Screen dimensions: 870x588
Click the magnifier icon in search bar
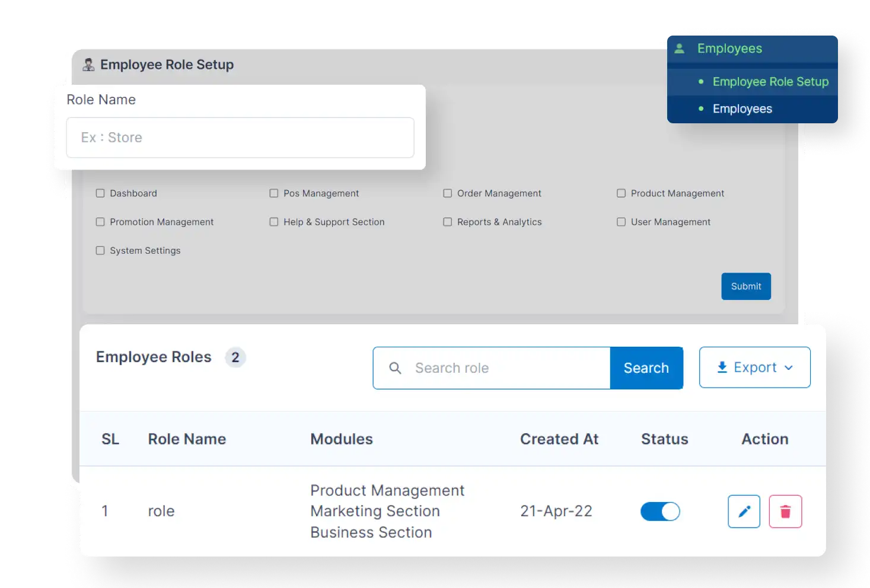[x=395, y=368]
